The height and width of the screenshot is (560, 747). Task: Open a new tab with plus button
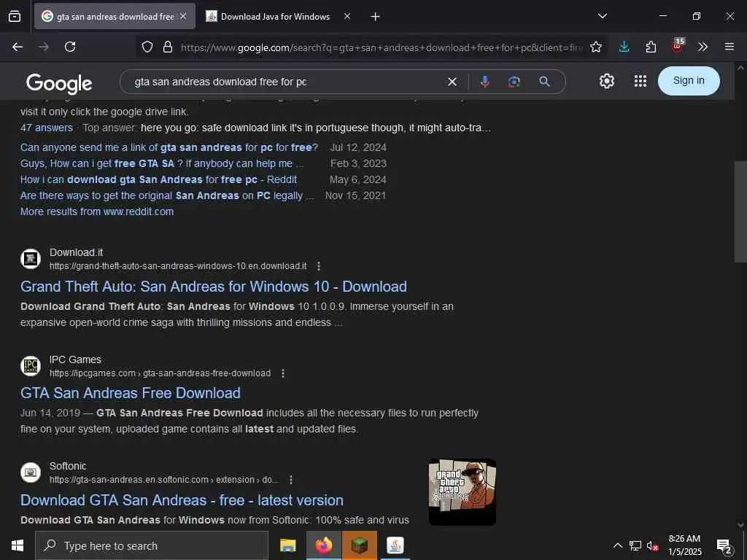click(x=376, y=17)
